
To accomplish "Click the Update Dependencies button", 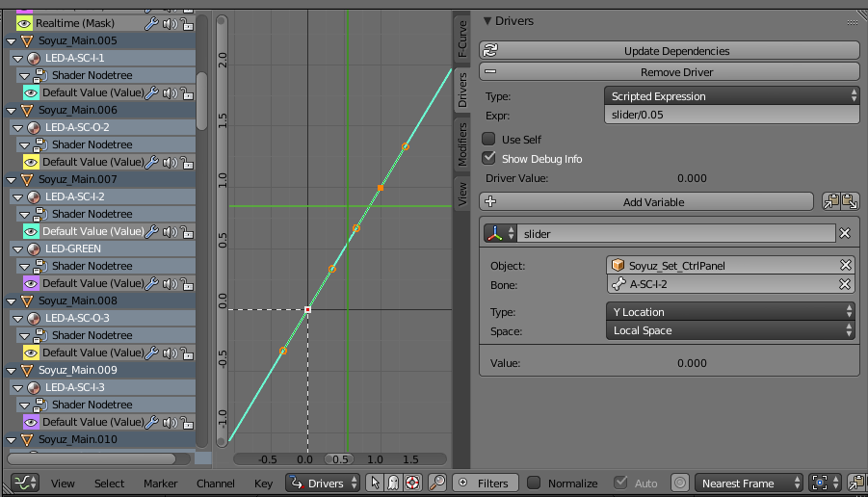I will [x=669, y=51].
